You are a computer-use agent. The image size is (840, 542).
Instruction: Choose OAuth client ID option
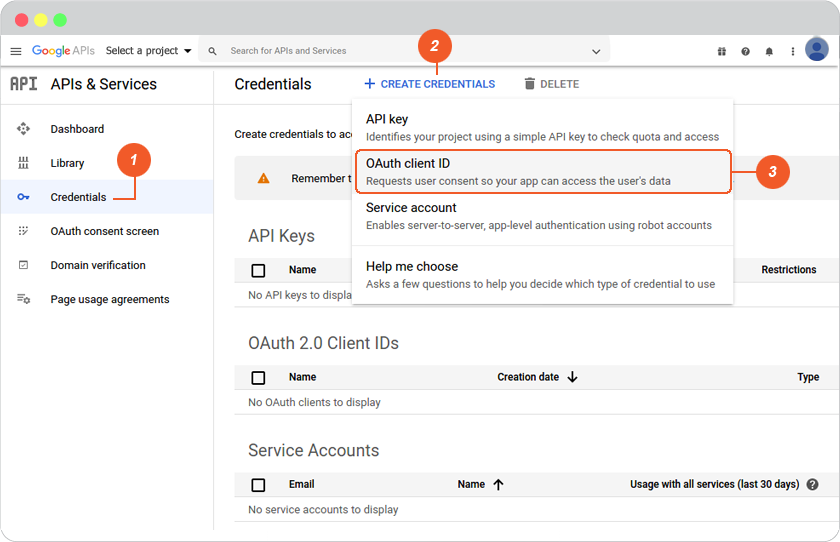coord(543,171)
